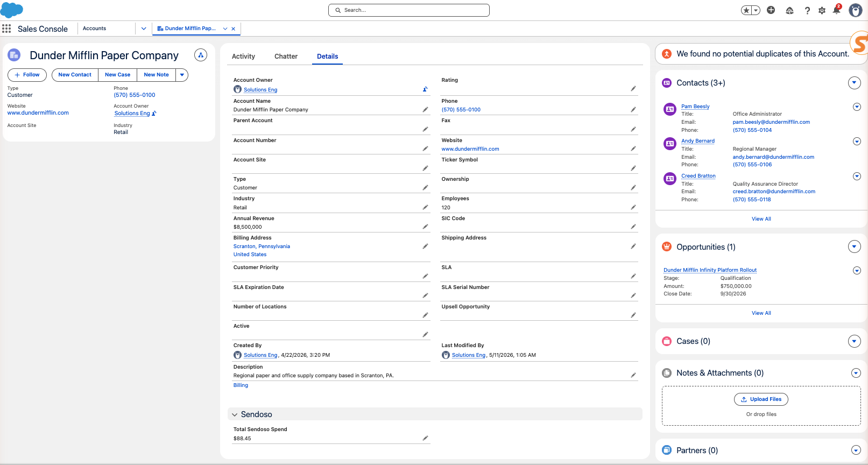Open Pam Beesly row actions dropdown
The width and height of the screenshot is (868, 465).
[857, 107]
